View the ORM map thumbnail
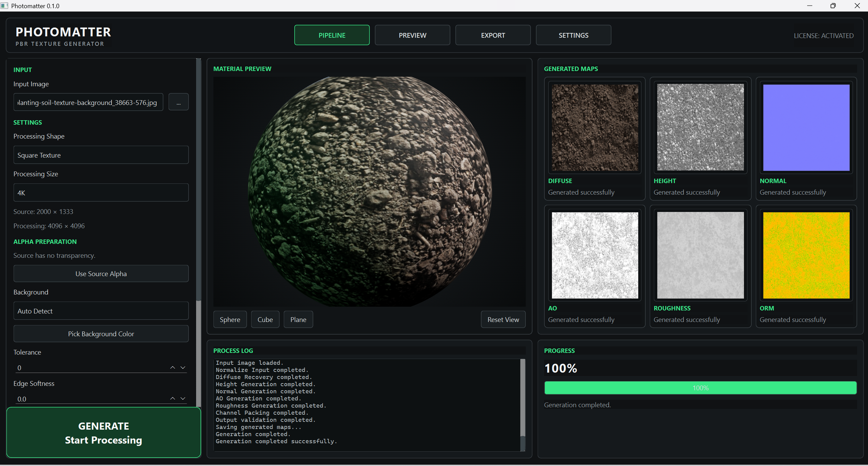The image size is (868, 466). 806,255
